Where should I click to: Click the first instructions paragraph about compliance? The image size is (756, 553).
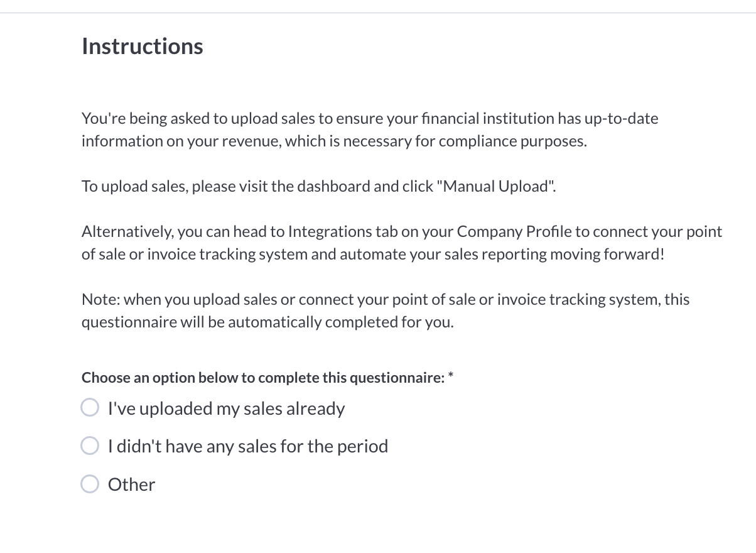tap(369, 129)
